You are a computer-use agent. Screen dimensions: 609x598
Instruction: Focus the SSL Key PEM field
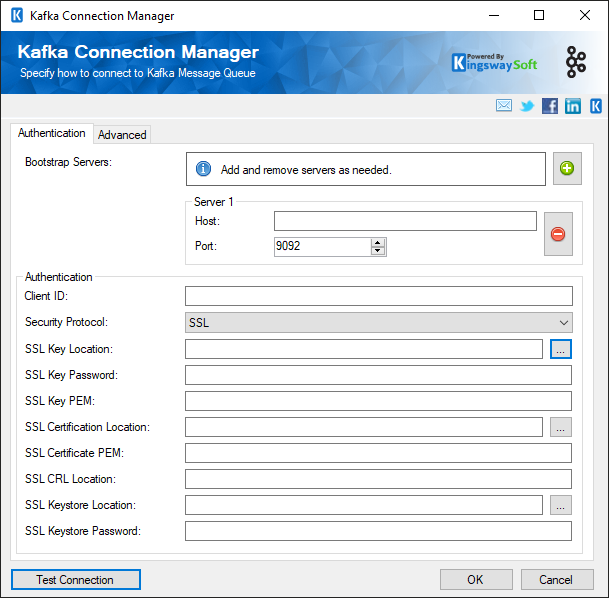[378, 401]
